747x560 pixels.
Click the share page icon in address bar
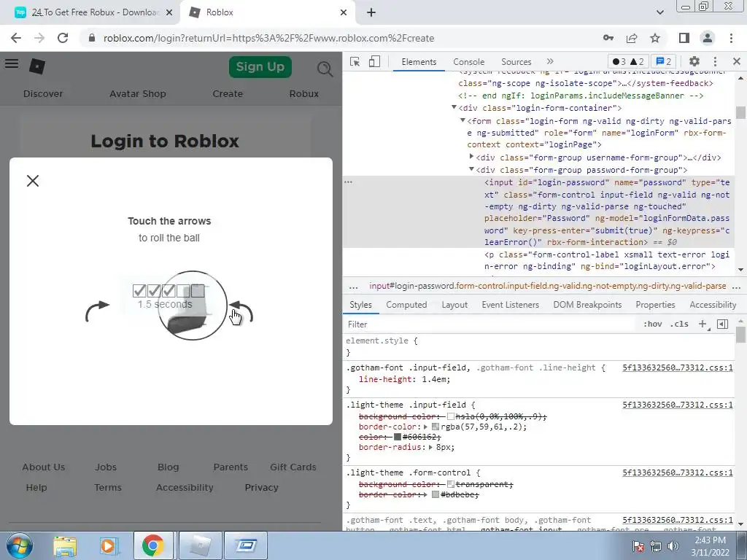pos(632,38)
